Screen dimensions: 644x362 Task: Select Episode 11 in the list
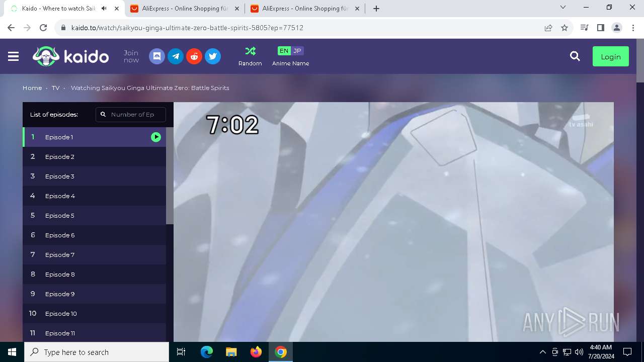[x=94, y=333]
